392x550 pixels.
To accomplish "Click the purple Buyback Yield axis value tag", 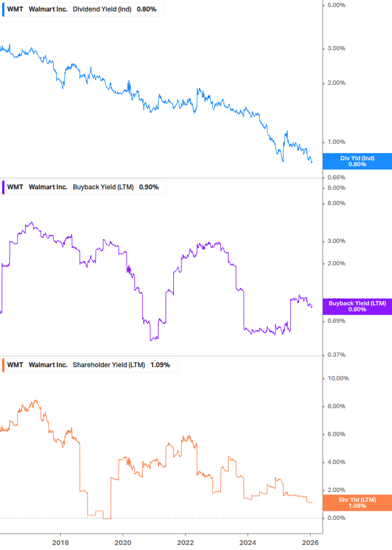I will point(357,306).
